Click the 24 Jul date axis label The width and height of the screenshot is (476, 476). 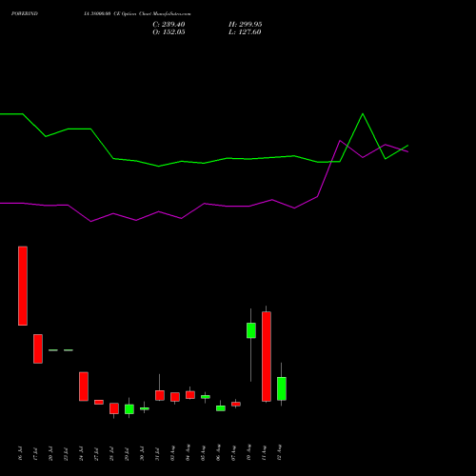point(82,453)
